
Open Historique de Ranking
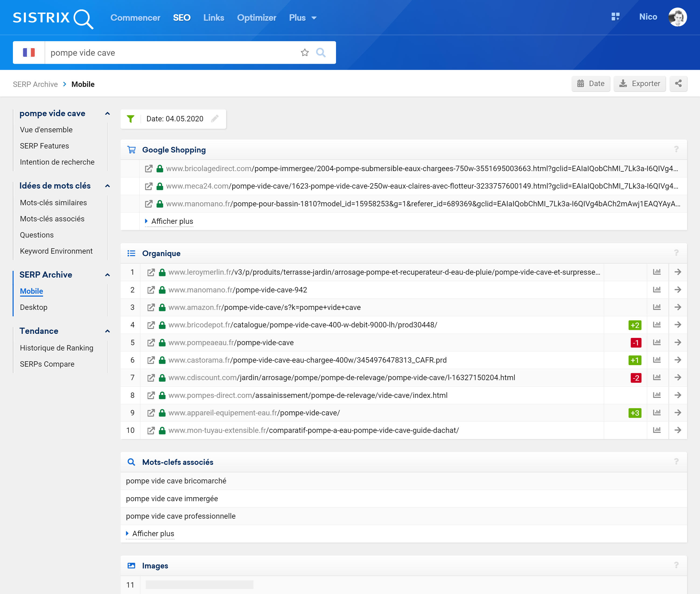[x=57, y=348]
